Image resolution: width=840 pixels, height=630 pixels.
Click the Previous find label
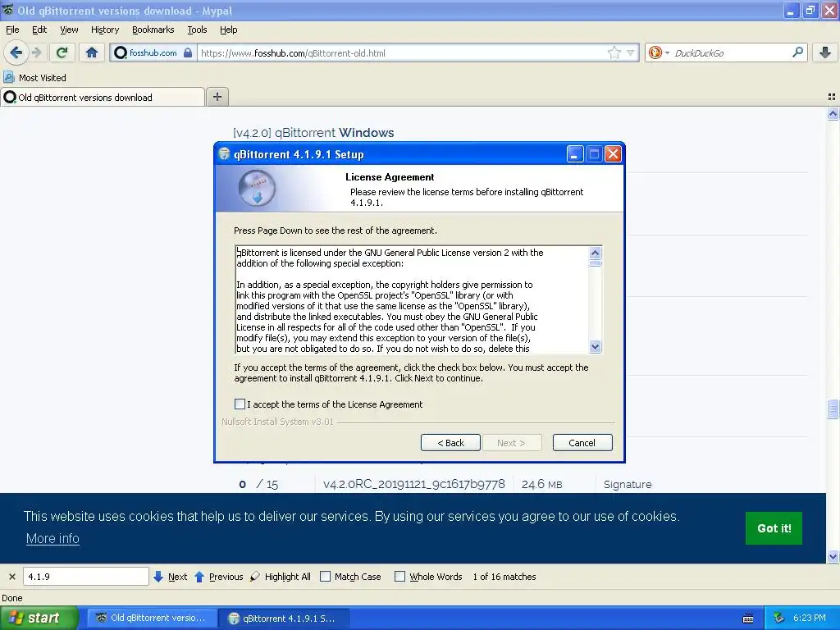coord(226,577)
